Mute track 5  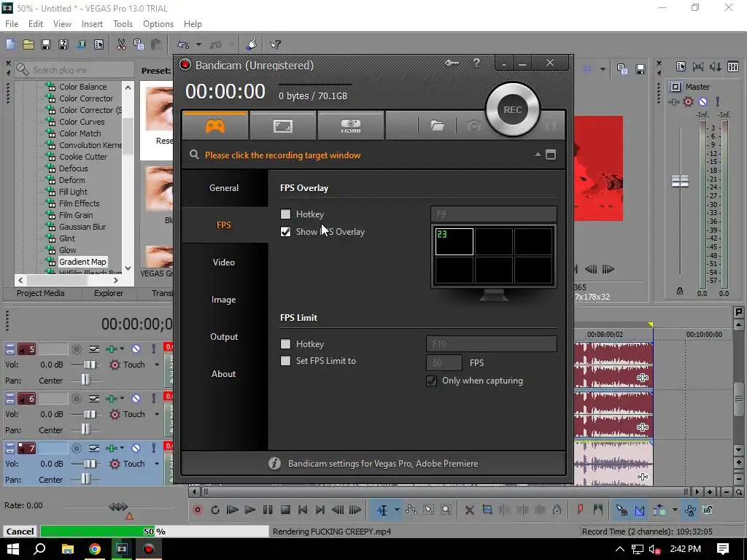[136, 349]
